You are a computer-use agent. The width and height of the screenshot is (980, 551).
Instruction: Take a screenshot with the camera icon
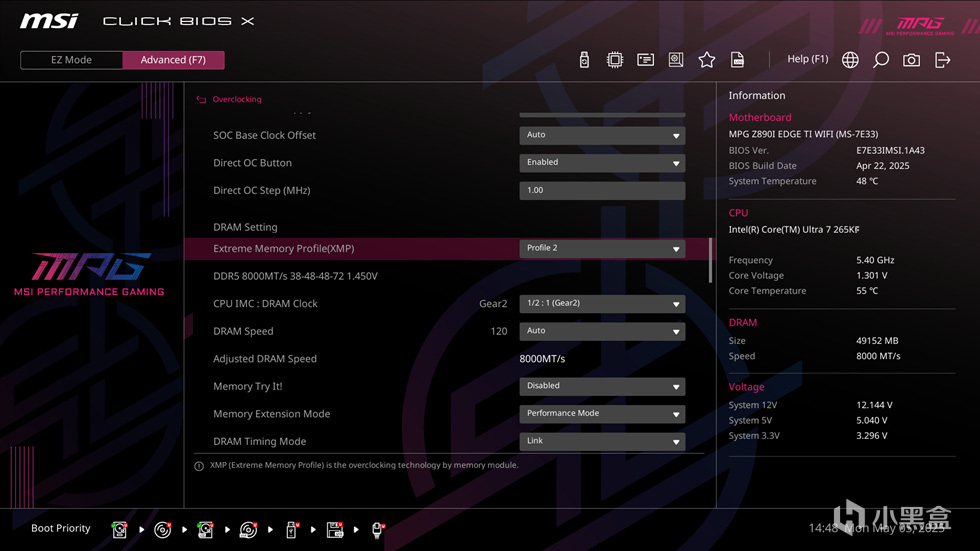(911, 60)
